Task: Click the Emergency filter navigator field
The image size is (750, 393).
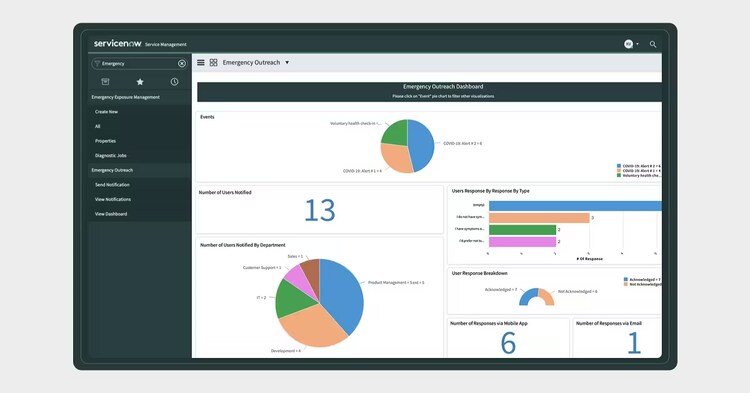Action: pos(139,64)
